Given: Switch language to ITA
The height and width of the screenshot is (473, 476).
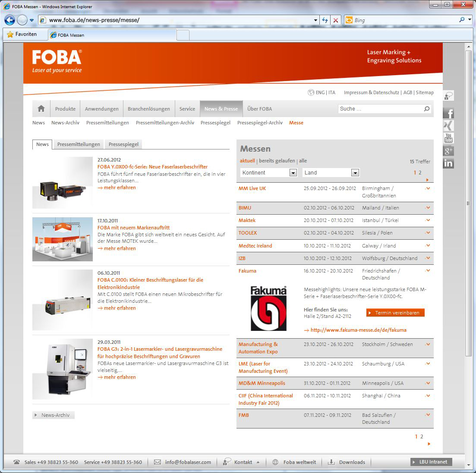Looking at the screenshot, I should pyautogui.click(x=332, y=92).
